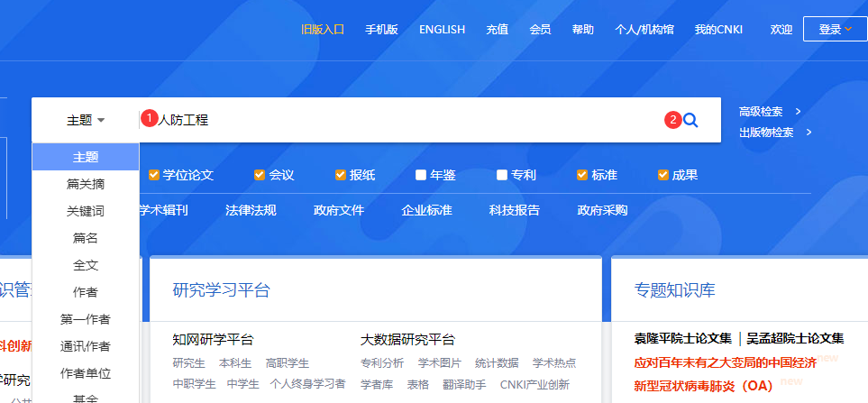Uncheck the 会议 checkbox
Viewport: 868px width, 403px height.
point(260,175)
